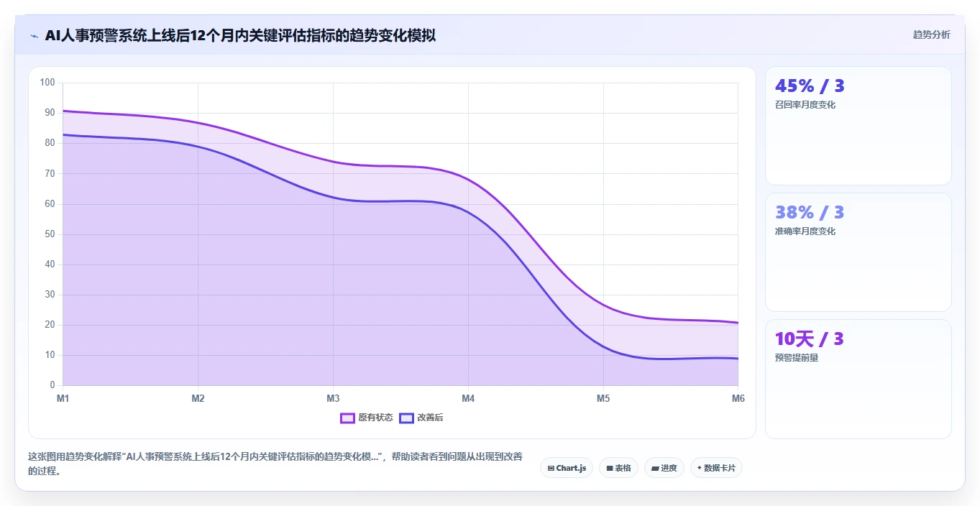Click the 原有状态 purple legend swatch
Screen dimensions: 980x506
tap(347, 418)
